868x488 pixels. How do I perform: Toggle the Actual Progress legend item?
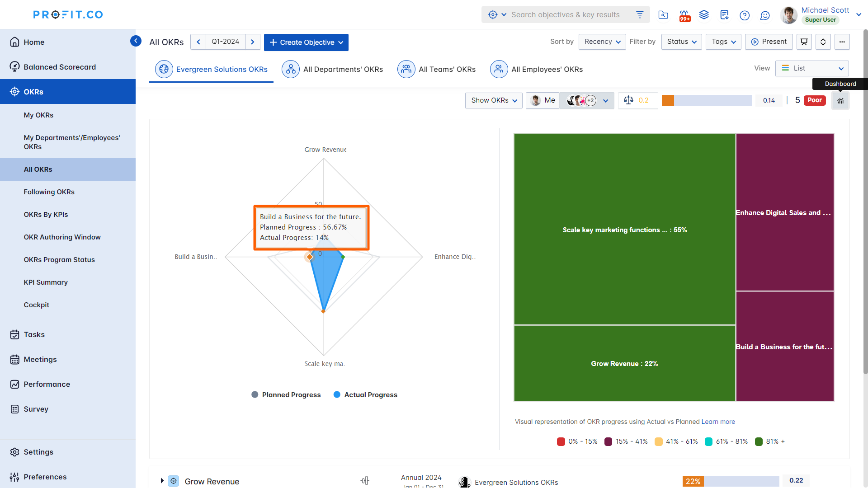click(365, 394)
